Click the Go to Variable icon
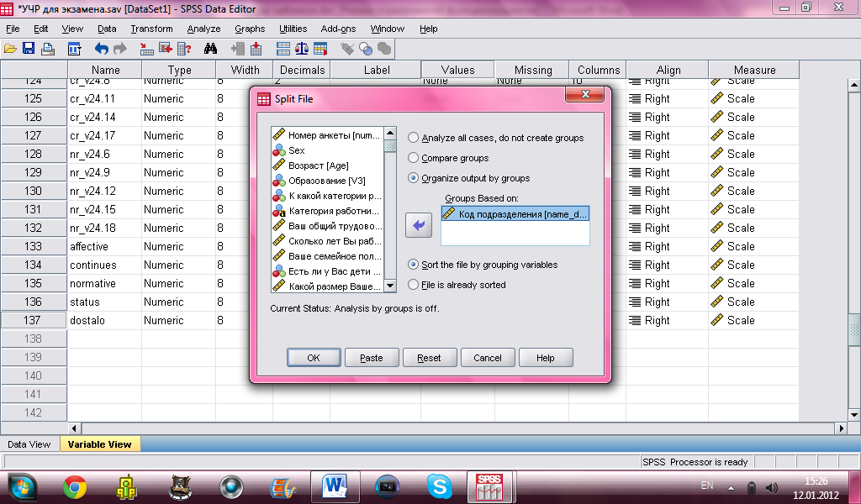Viewport: 861px width, 504px height. (x=166, y=49)
